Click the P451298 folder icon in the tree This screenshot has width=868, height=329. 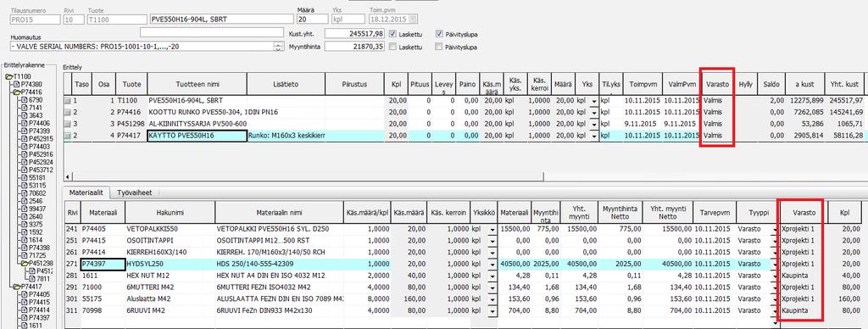click(x=25, y=263)
